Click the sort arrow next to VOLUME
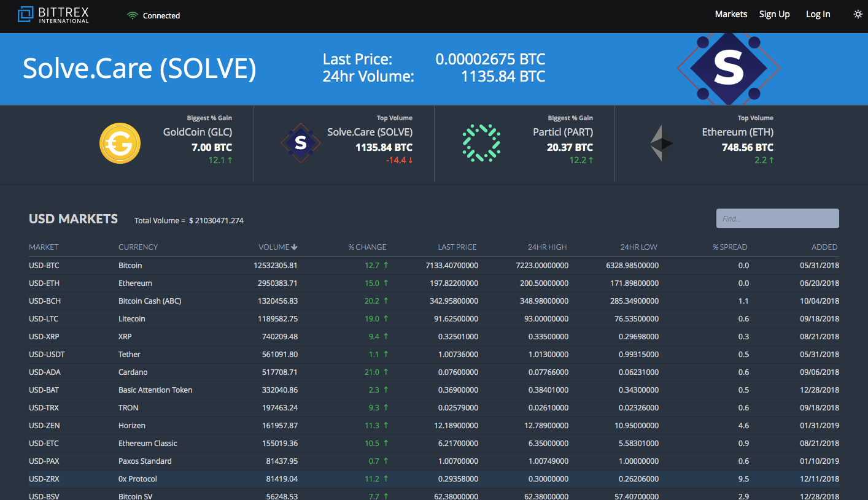868x500 pixels. [295, 247]
